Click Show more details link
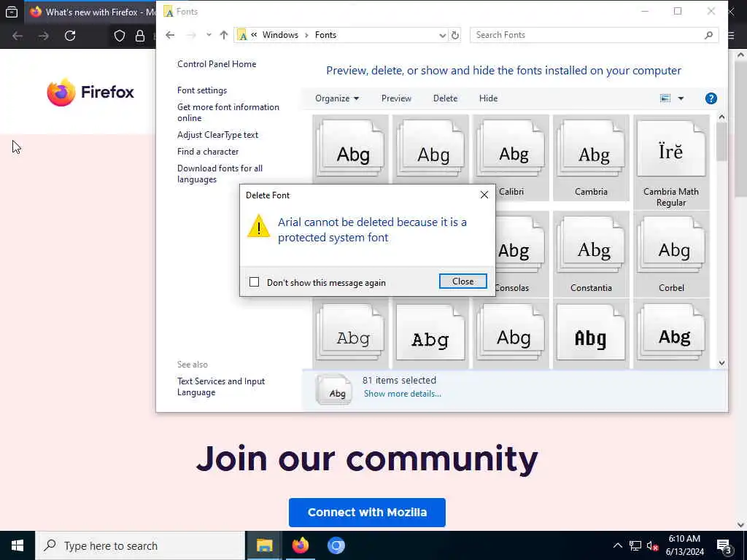Screen dimensions: 747x560 [x=403, y=394]
